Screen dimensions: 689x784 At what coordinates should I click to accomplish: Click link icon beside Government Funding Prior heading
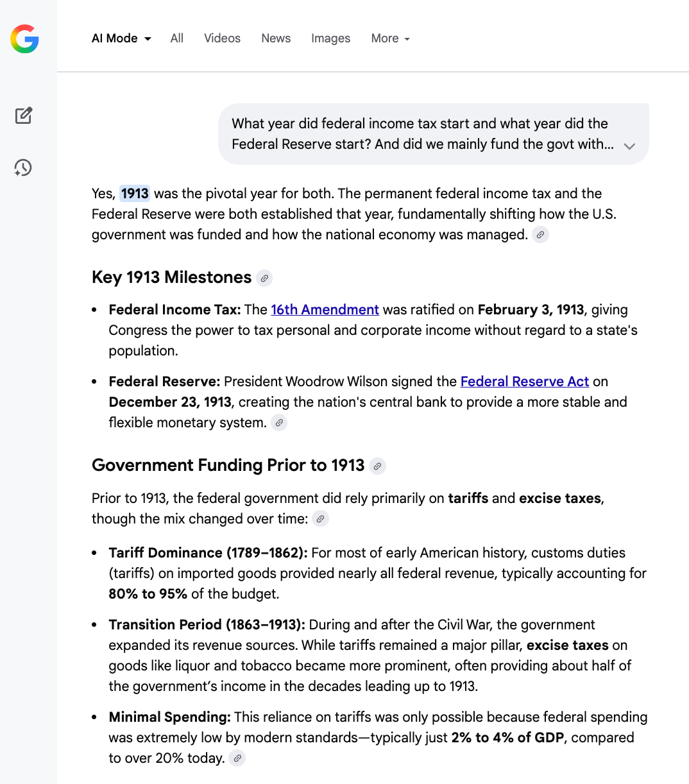coord(378,466)
